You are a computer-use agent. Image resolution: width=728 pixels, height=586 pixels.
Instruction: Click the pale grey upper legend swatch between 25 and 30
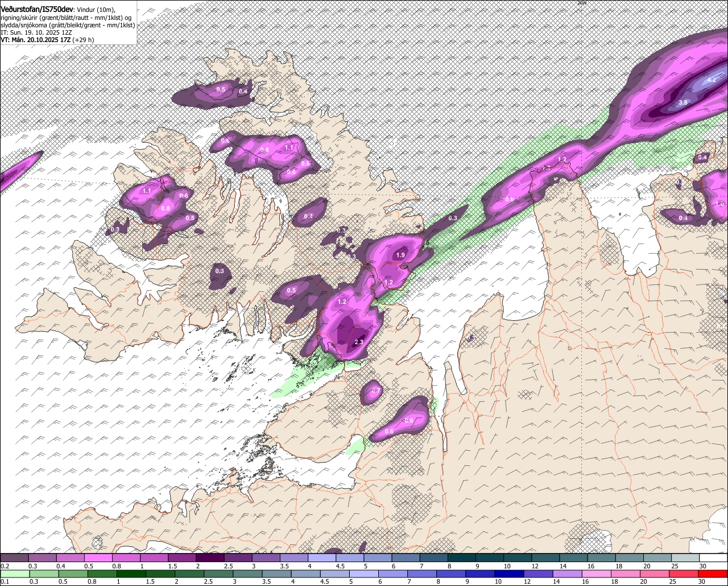pos(685,558)
